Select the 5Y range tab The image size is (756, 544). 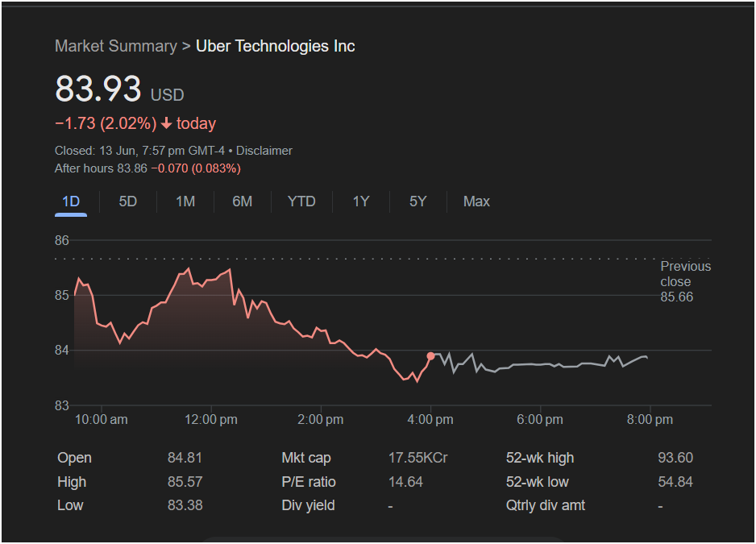(418, 201)
